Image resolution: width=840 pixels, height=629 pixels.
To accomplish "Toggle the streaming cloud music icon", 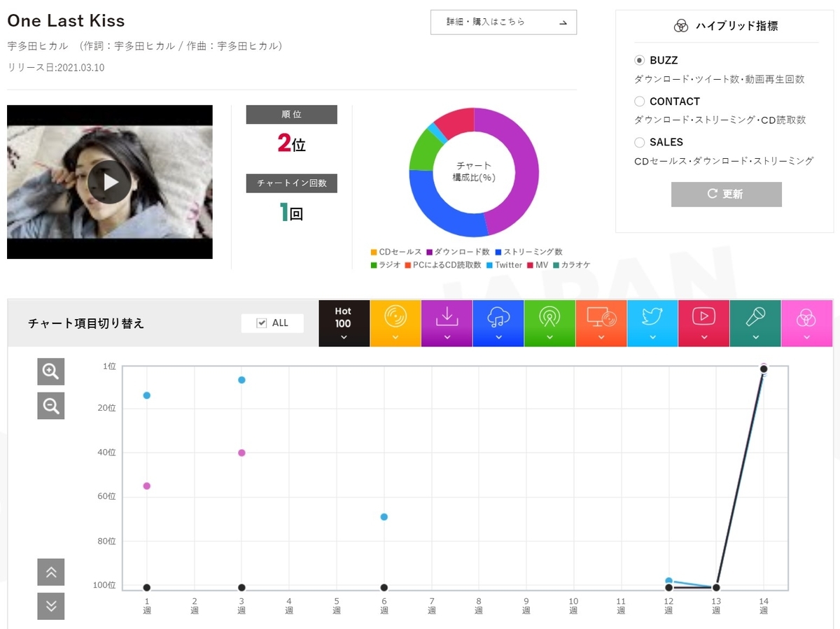I will click(498, 323).
